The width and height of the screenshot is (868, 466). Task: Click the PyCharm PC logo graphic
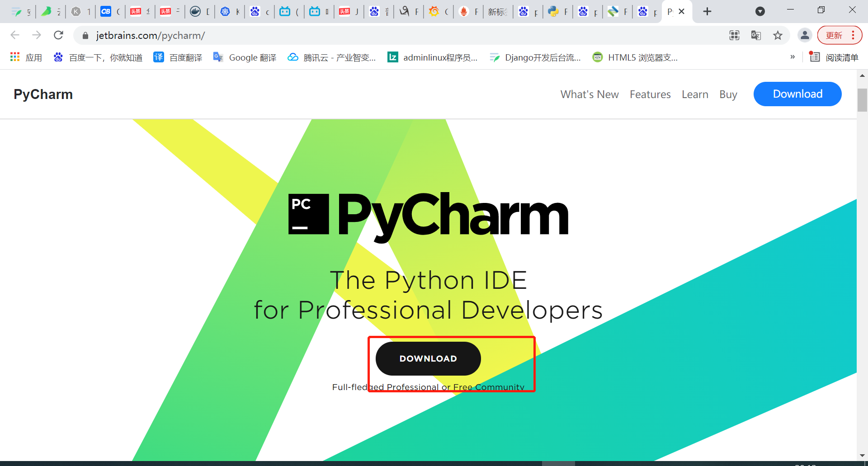click(308, 214)
